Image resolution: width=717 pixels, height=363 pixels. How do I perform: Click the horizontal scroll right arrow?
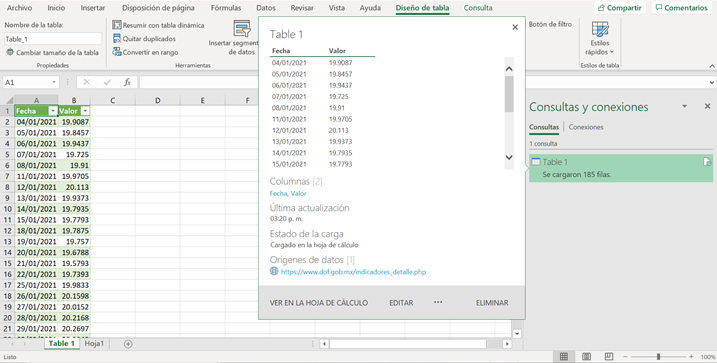coord(507,344)
